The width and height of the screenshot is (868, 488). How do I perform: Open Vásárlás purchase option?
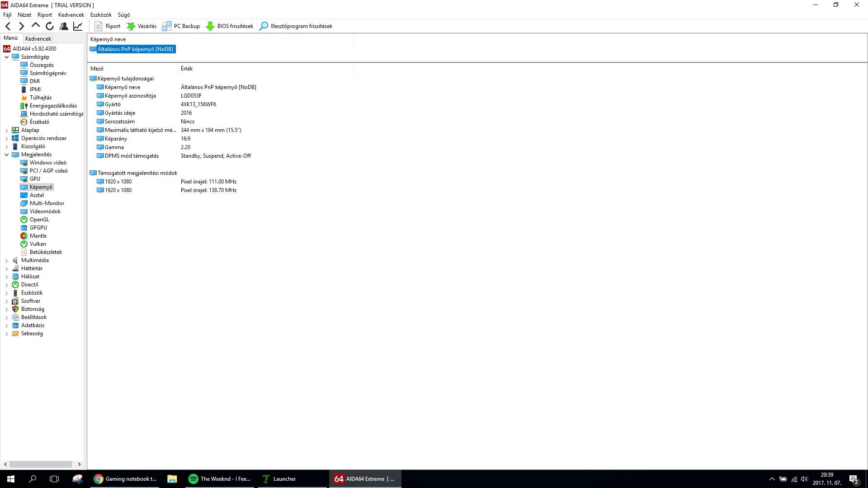[x=142, y=26]
